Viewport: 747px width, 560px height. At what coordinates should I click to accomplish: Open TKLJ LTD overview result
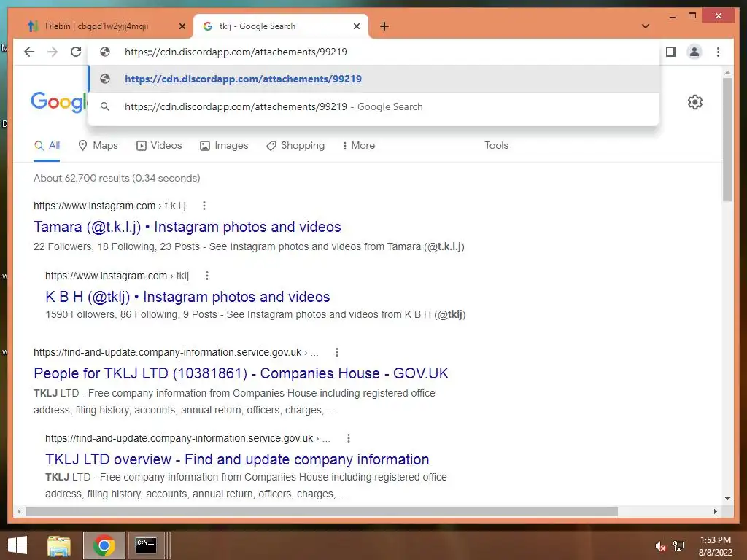(x=237, y=459)
